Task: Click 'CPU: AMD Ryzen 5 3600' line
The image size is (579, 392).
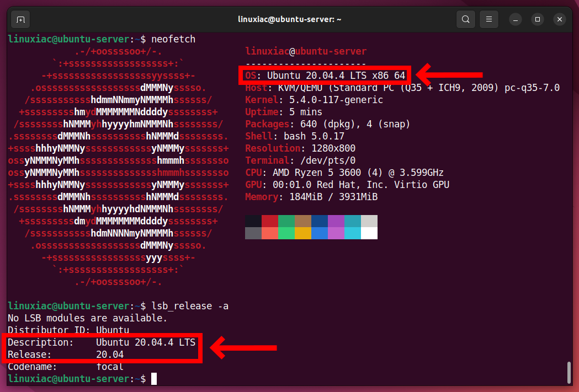Action: (344, 173)
